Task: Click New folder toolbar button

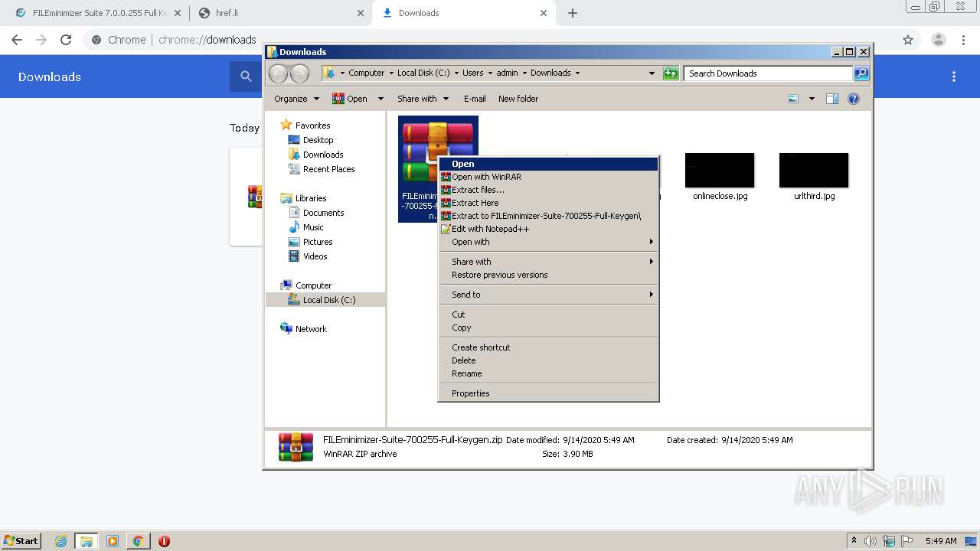Action: point(518,99)
